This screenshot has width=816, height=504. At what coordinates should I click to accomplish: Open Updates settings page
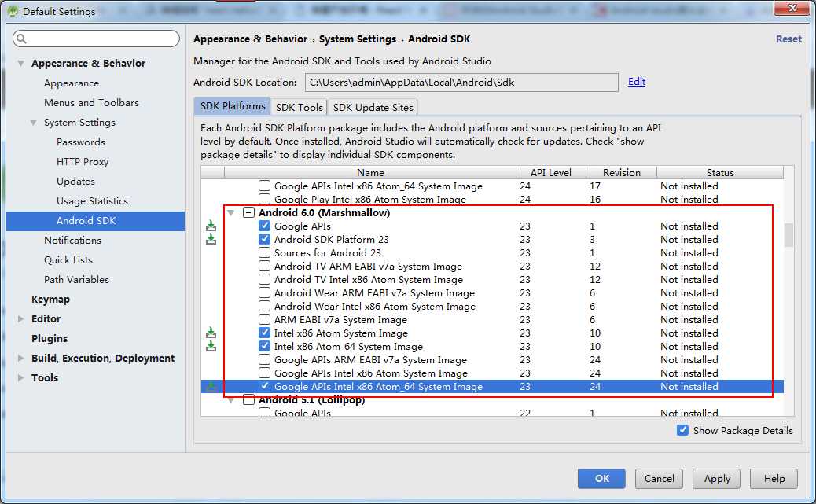tap(76, 181)
